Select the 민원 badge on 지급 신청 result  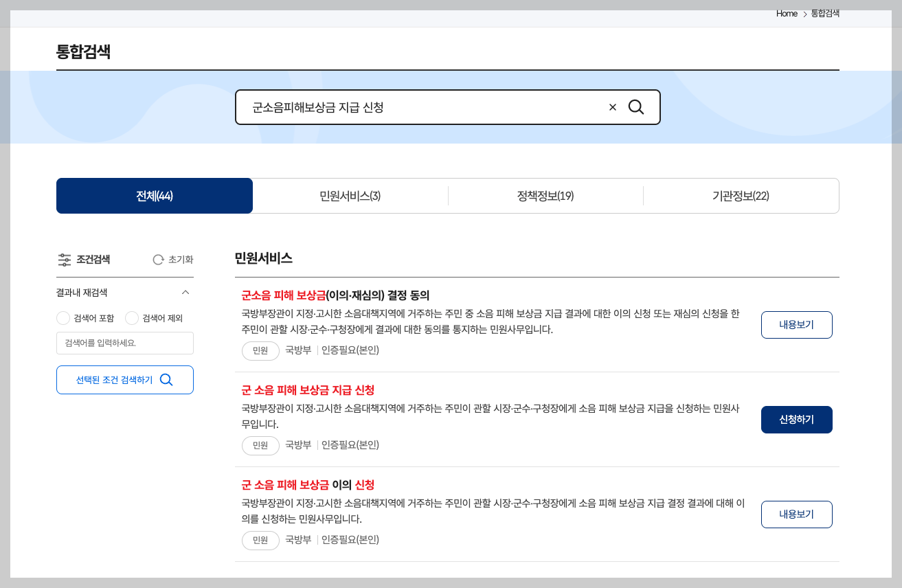tap(260, 445)
